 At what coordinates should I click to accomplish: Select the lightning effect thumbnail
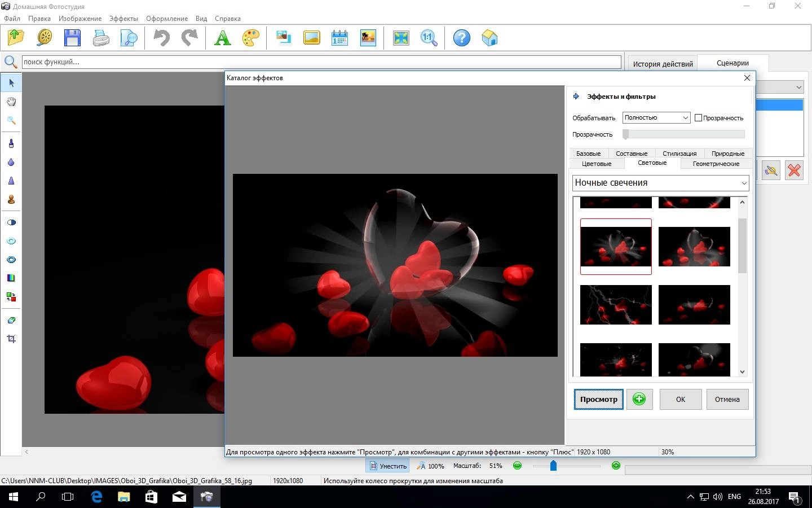point(616,305)
